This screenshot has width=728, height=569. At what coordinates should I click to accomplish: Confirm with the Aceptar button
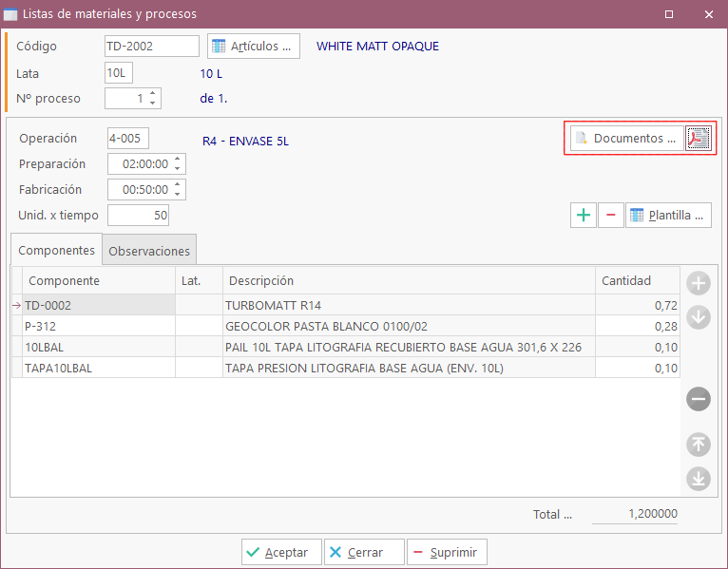tap(281, 552)
